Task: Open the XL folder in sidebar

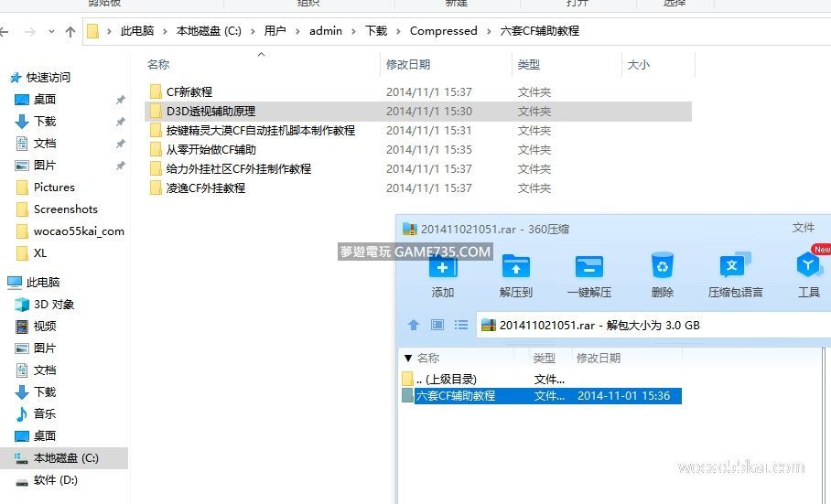Action: (x=39, y=253)
